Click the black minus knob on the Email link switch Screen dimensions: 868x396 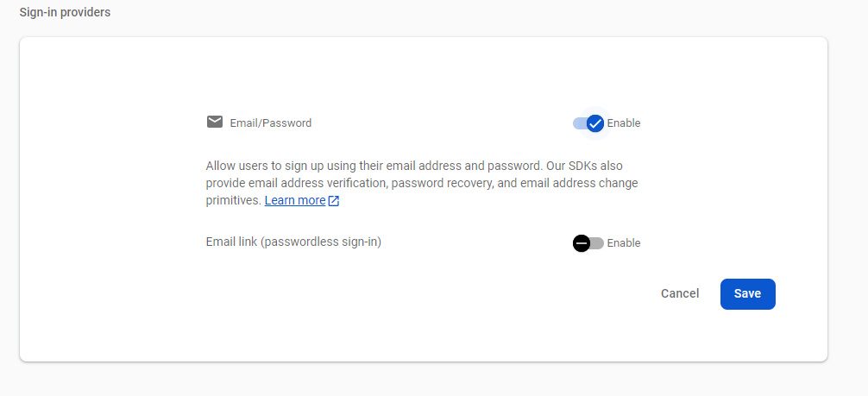coord(582,243)
